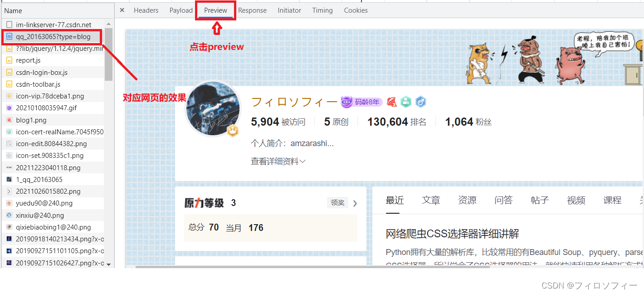Viewport: 644px width, 294px height.
Task: Click image icon of 20211026015802.png
Action: 9,191
